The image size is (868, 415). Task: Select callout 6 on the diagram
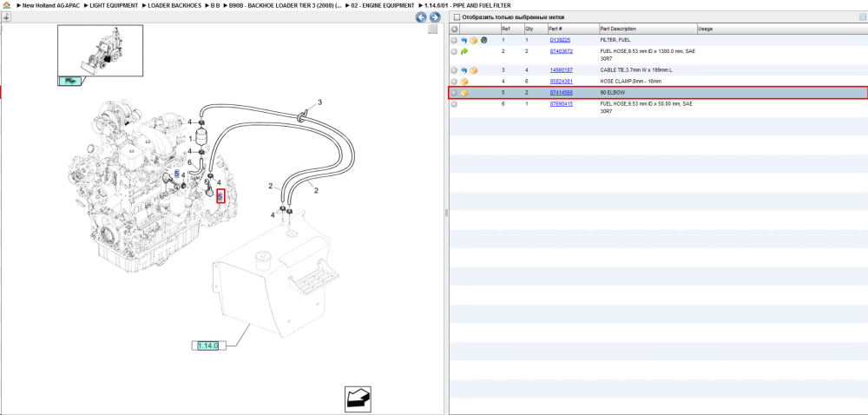click(188, 162)
